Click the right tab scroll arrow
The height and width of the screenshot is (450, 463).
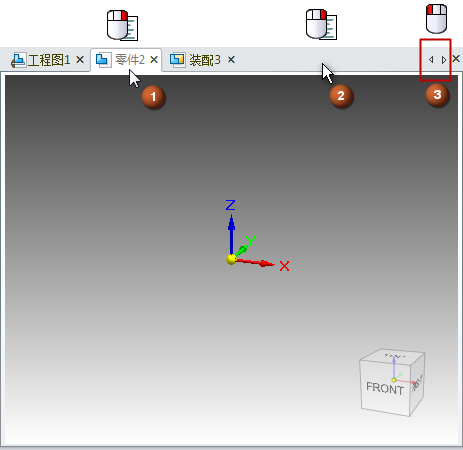(x=444, y=60)
